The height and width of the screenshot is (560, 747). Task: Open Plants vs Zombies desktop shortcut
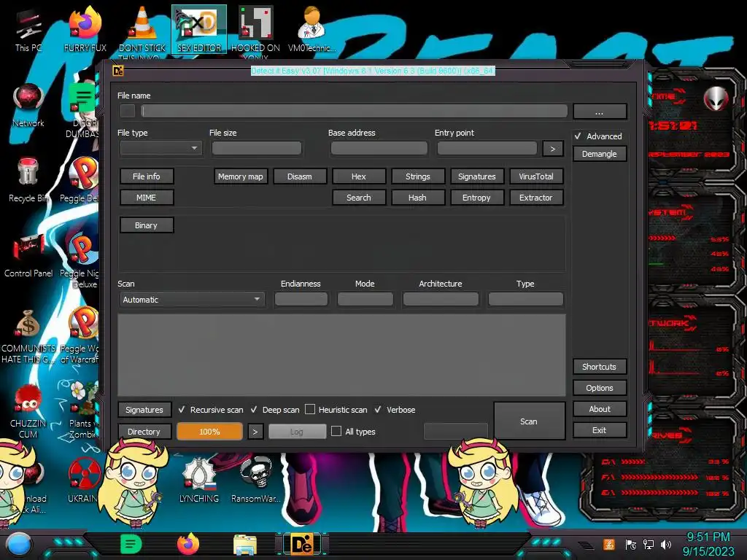(83, 411)
